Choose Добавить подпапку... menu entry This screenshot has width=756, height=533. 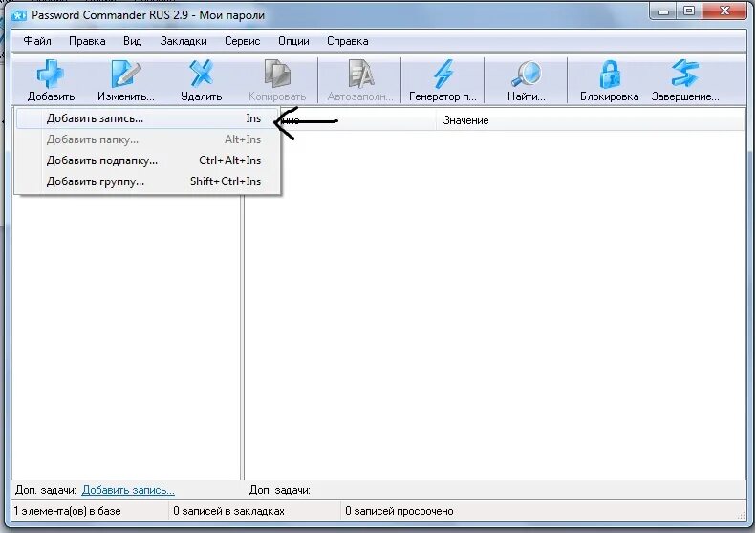[147, 160]
